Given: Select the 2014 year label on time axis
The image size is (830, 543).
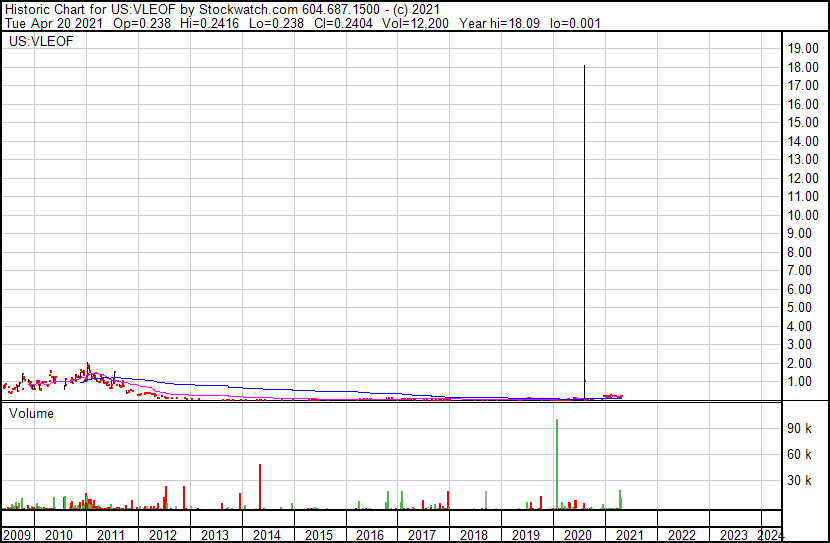Looking at the screenshot, I should (266, 535).
